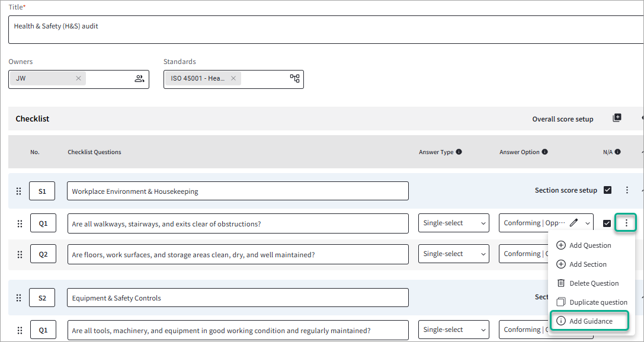This screenshot has height=342, width=644.
Task: Click the No. column header
Action: pyautogui.click(x=35, y=152)
